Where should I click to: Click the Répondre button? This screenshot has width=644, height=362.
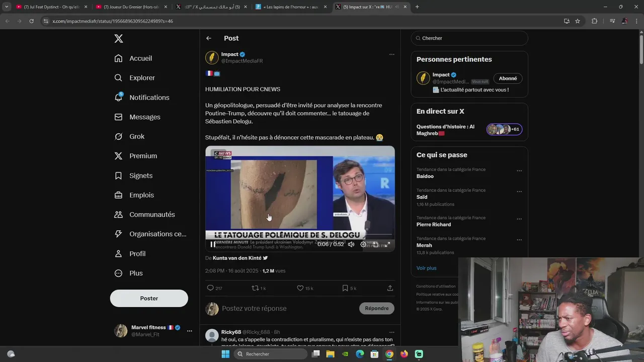377,308
